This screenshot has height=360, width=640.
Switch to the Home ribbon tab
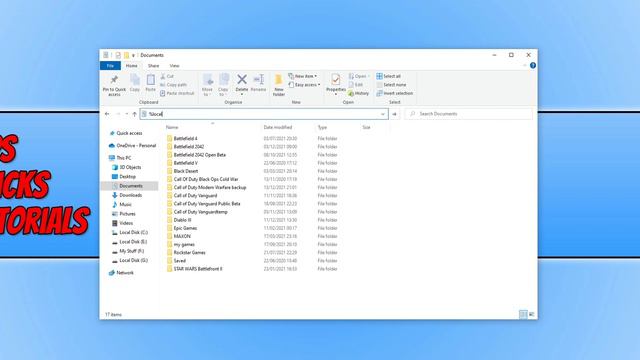(x=131, y=66)
